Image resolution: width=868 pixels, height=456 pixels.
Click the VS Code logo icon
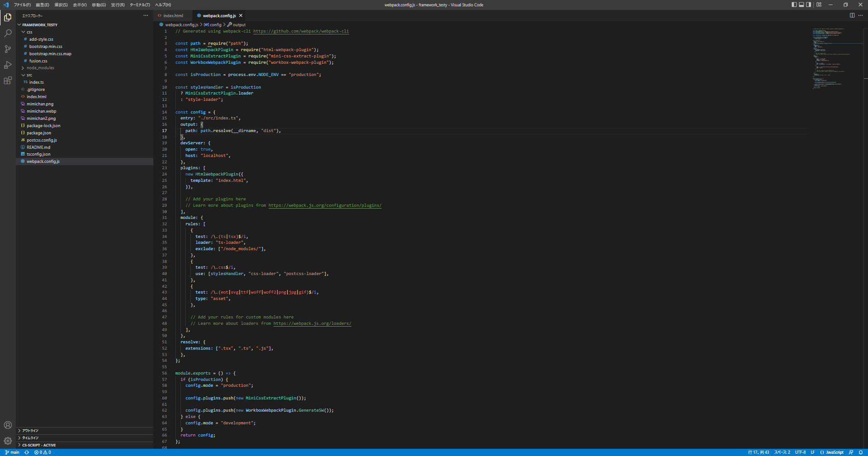pyautogui.click(x=6, y=5)
